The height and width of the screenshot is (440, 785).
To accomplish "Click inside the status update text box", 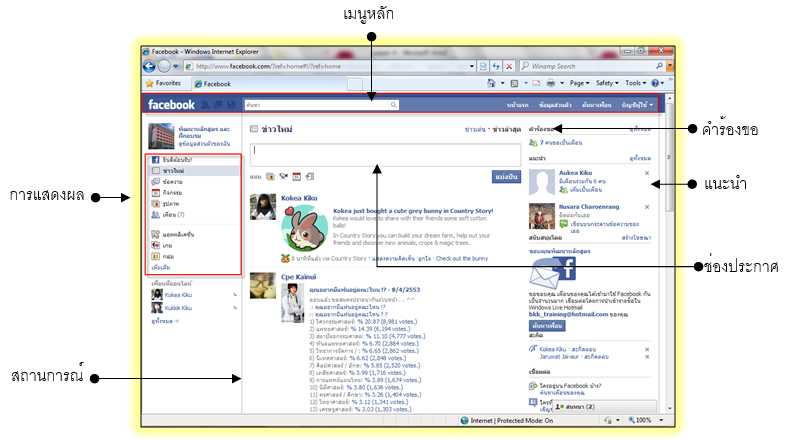I will coord(385,154).
